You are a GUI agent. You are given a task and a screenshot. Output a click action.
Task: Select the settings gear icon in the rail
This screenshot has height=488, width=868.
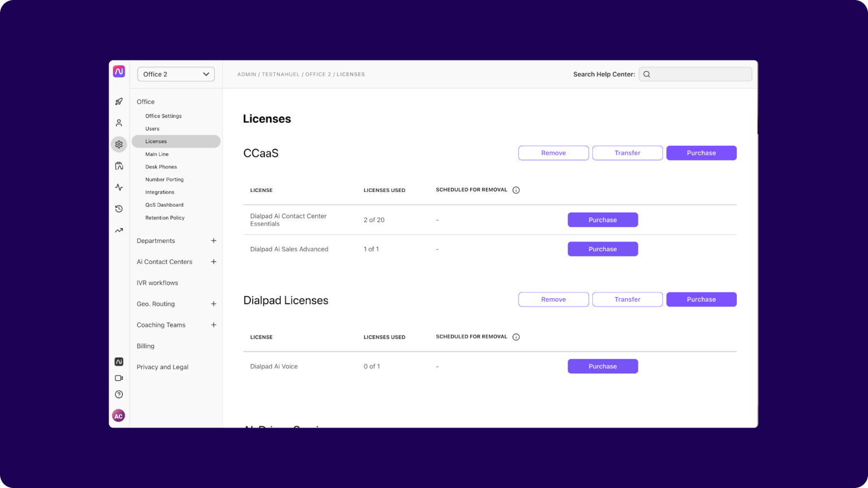[119, 144]
